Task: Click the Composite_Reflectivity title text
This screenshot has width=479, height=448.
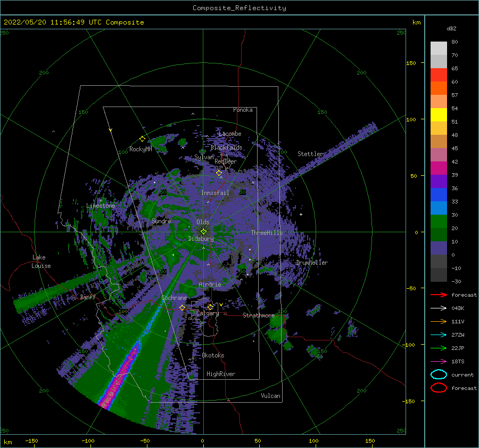Action: [240, 8]
